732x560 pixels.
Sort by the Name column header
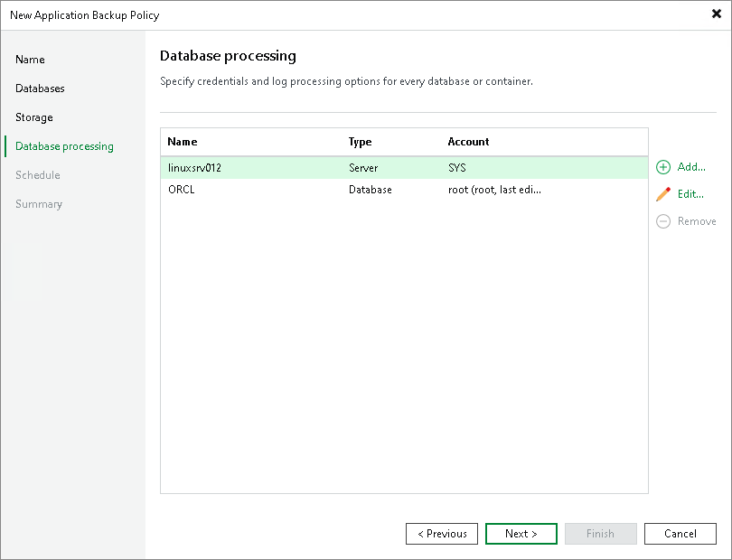(x=183, y=142)
